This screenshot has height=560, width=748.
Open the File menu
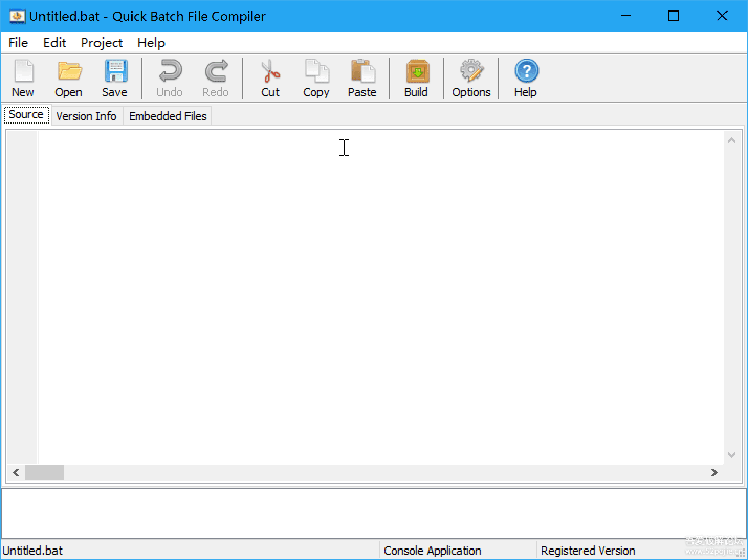click(18, 43)
